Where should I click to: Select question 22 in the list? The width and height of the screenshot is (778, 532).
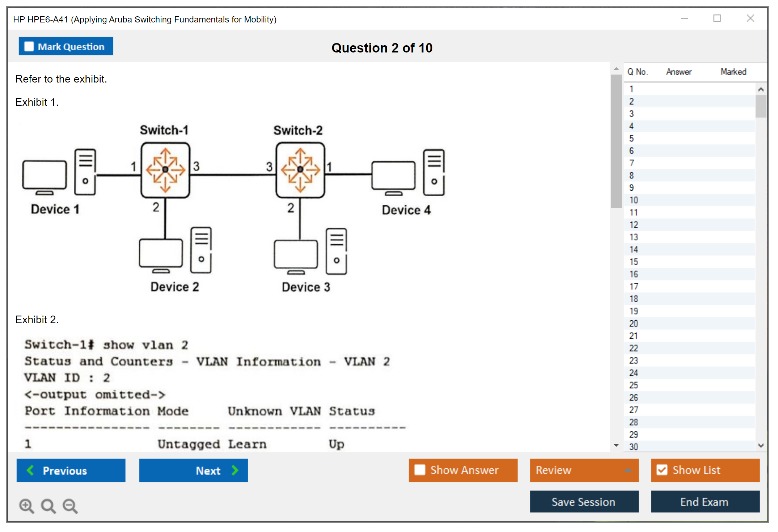point(634,348)
